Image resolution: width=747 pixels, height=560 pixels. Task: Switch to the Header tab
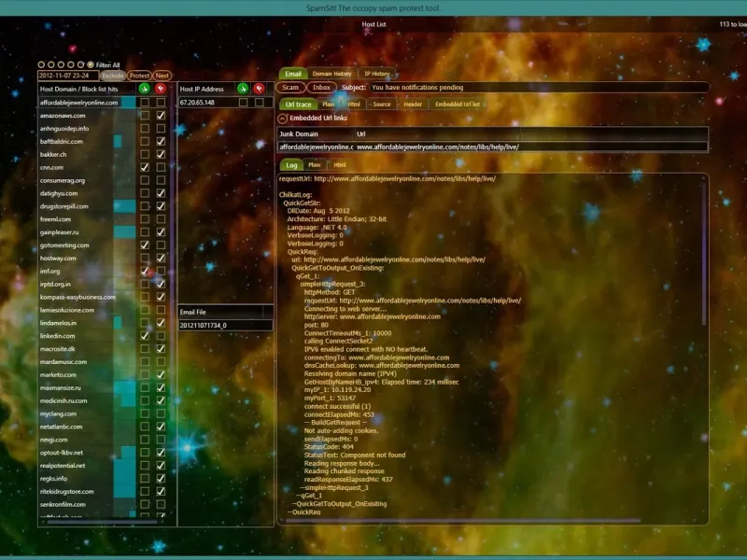pos(413,105)
